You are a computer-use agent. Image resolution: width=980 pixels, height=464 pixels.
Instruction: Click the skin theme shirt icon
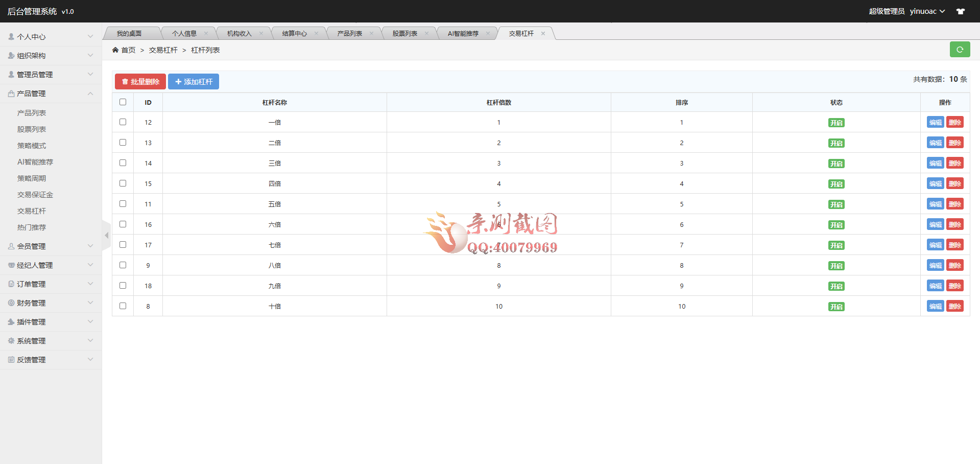(x=961, y=11)
